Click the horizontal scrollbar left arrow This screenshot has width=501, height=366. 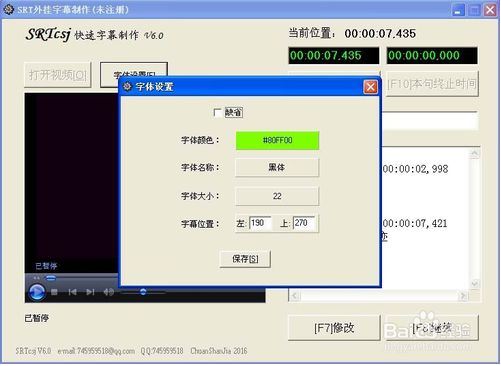click(x=294, y=296)
